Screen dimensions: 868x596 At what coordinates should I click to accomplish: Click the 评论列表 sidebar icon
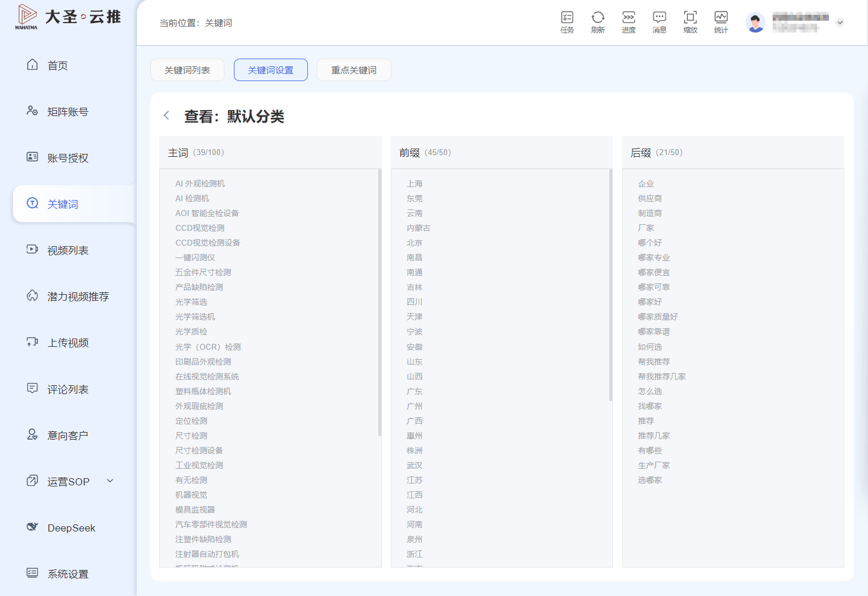[x=33, y=388]
